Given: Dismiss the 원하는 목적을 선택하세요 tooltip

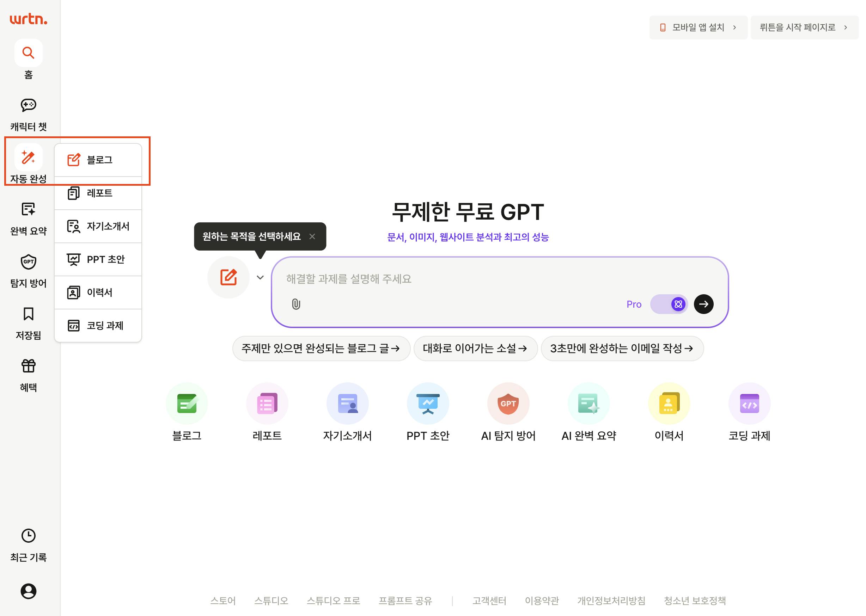Looking at the screenshot, I should tap(312, 236).
